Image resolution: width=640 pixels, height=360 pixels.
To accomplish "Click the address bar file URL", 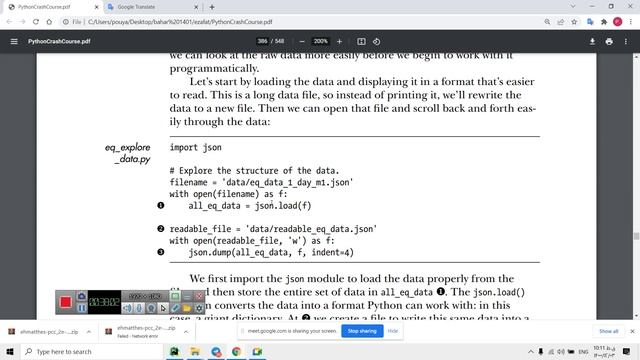I will point(180,22).
